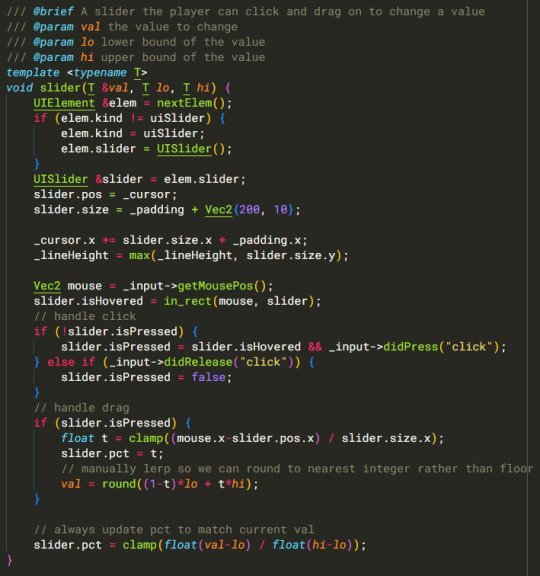540x576 pixels.
Task: Click the '// manually lerp' comment
Action: [x=297, y=469]
